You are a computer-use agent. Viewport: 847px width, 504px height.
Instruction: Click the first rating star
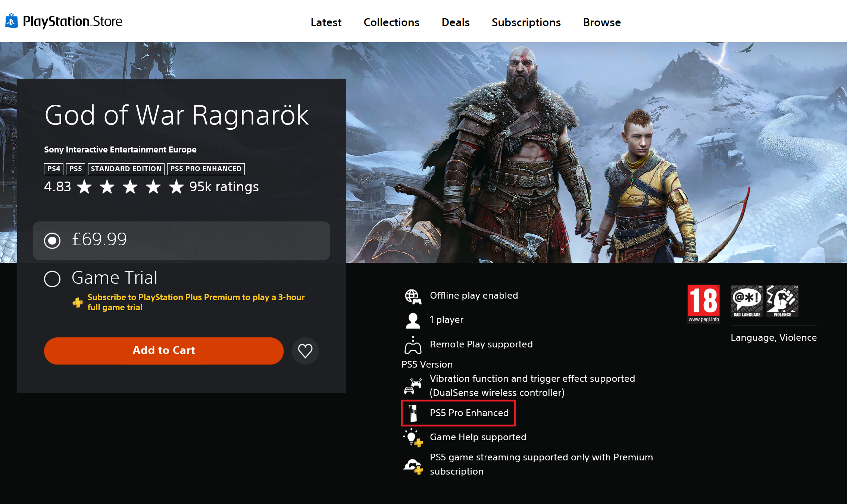[x=84, y=187]
